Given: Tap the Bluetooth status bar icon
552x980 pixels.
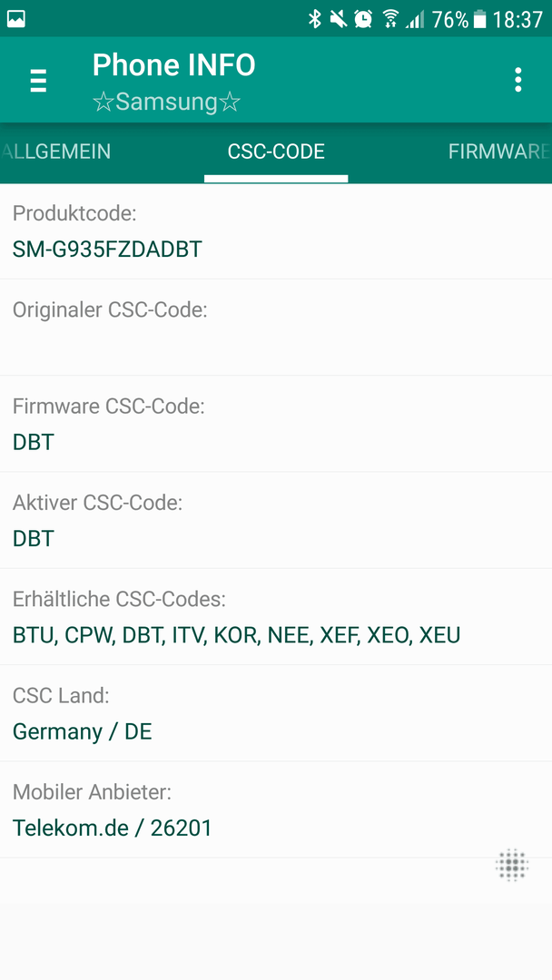Looking at the screenshot, I should 314,19.
